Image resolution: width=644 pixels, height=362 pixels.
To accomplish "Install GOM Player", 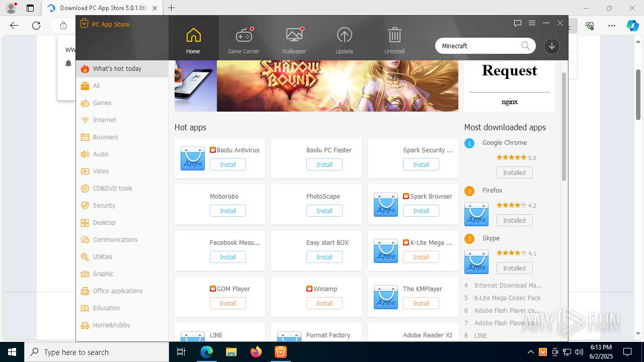I will [x=228, y=304].
